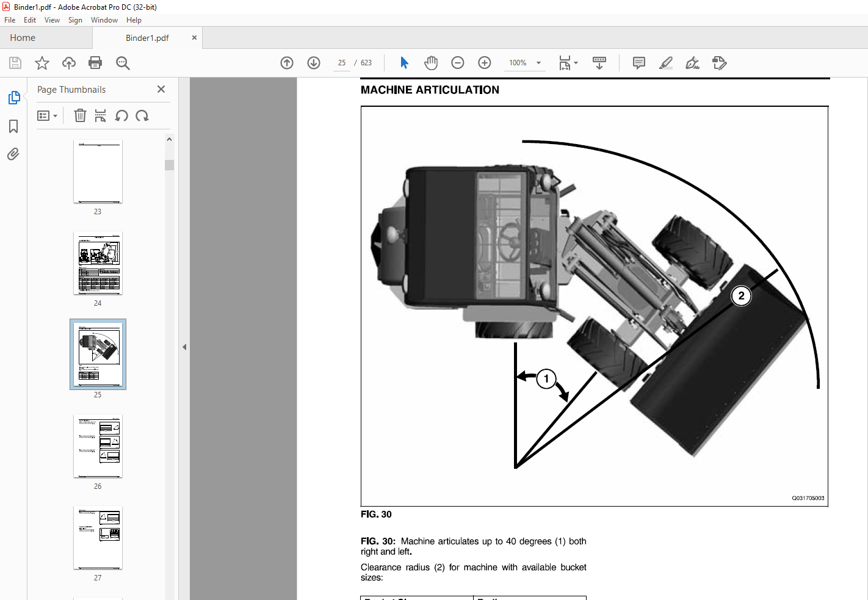The image size is (868, 600).
Task: Select page 27 thumbnail
Action: [x=98, y=538]
